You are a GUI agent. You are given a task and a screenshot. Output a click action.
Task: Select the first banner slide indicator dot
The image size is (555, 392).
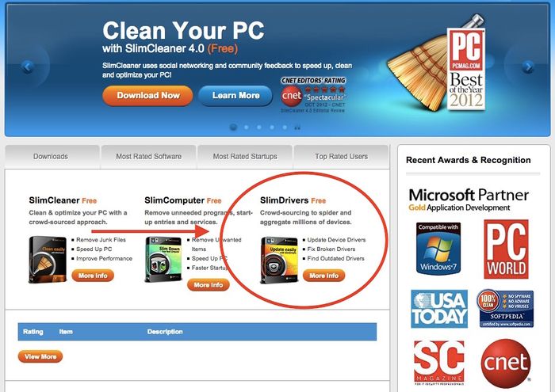point(233,127)
